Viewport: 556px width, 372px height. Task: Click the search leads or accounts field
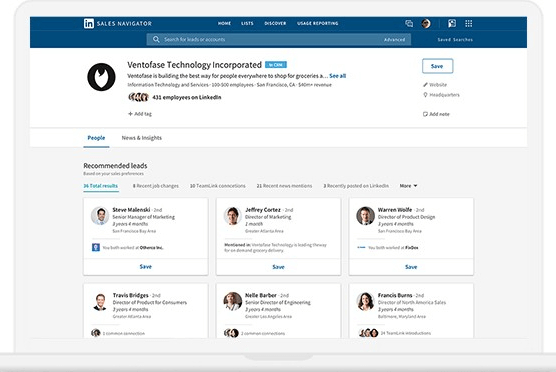279,39
